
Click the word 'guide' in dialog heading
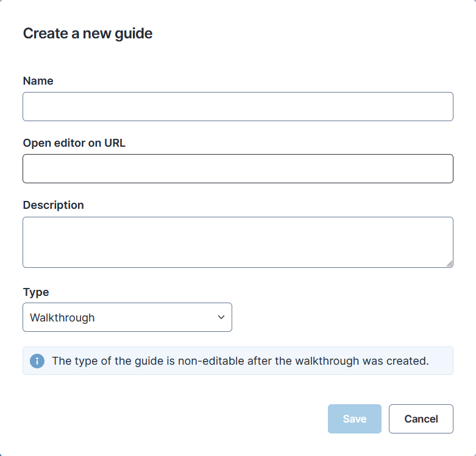pos(136,33)
